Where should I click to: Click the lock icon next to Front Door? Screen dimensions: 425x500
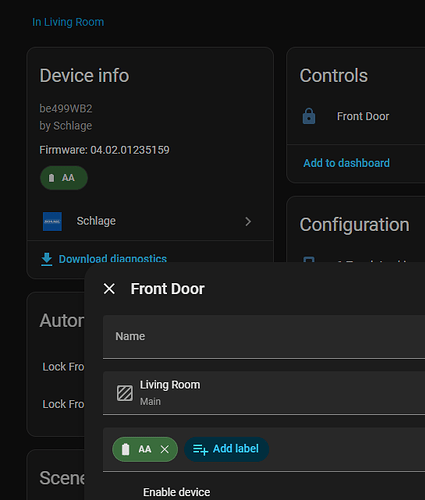coord(309,116)
